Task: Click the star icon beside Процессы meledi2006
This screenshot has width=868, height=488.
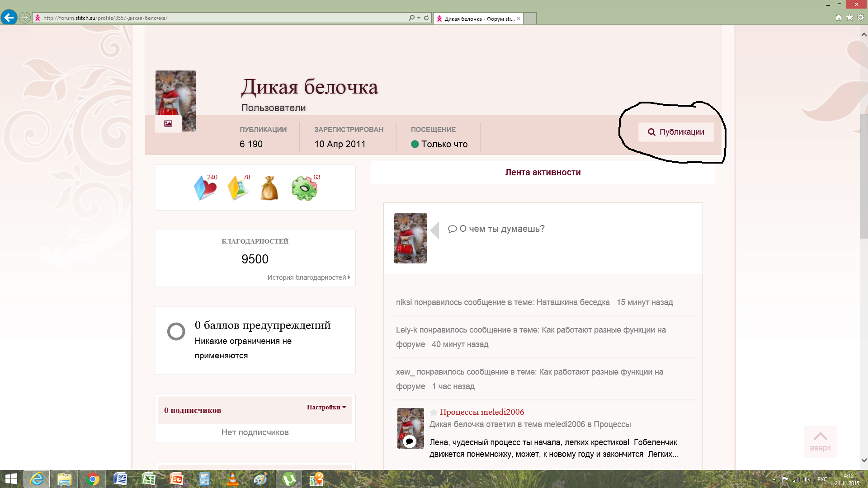Action: (433, 412)
